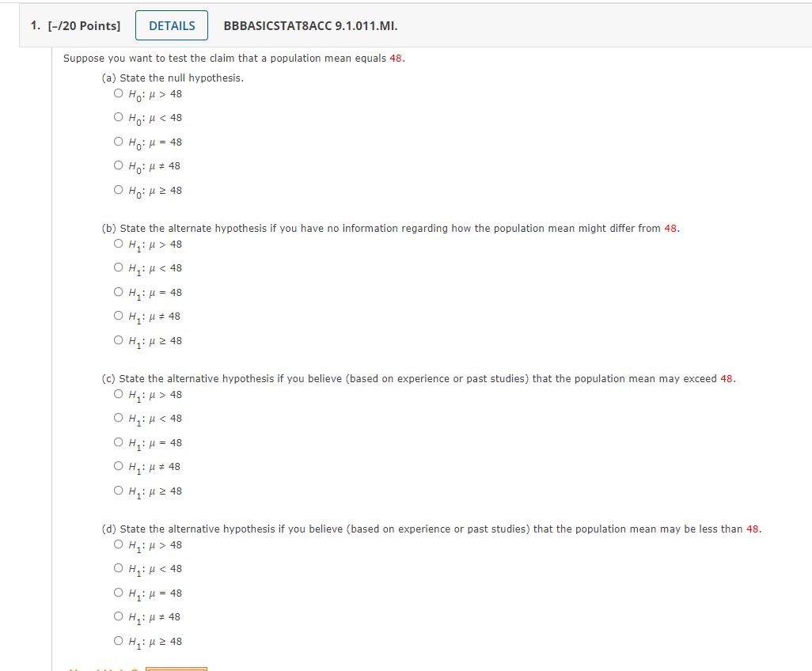This screenshot has width=812, height=671.
Task: Open the DETAILS dialog for question 1
Action: (171, 25)
